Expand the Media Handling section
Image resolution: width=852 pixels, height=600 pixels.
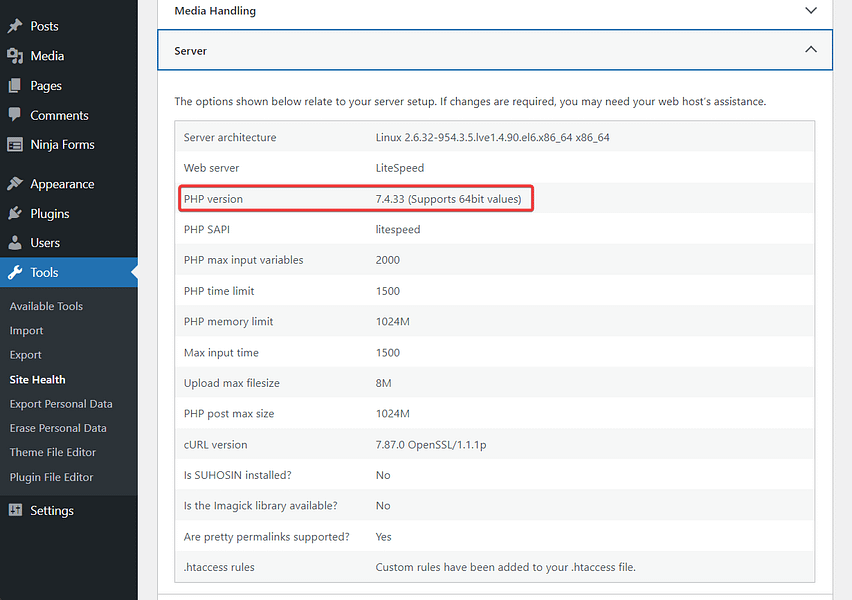click(494, 11)
